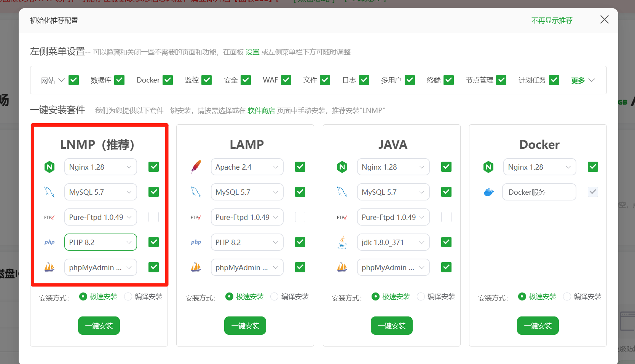
Task: Click 一键安装 button under Docker
Action: pos(538,326)
